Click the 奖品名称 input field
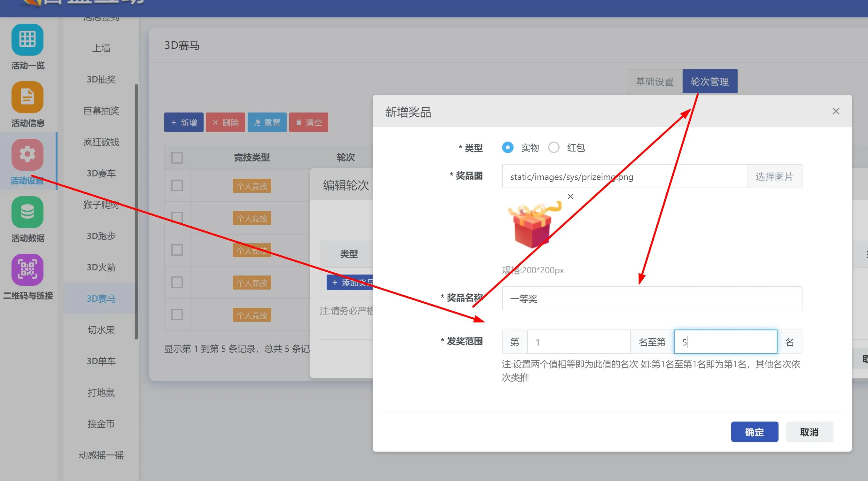 pyautogui.click(x=651, y=298)
